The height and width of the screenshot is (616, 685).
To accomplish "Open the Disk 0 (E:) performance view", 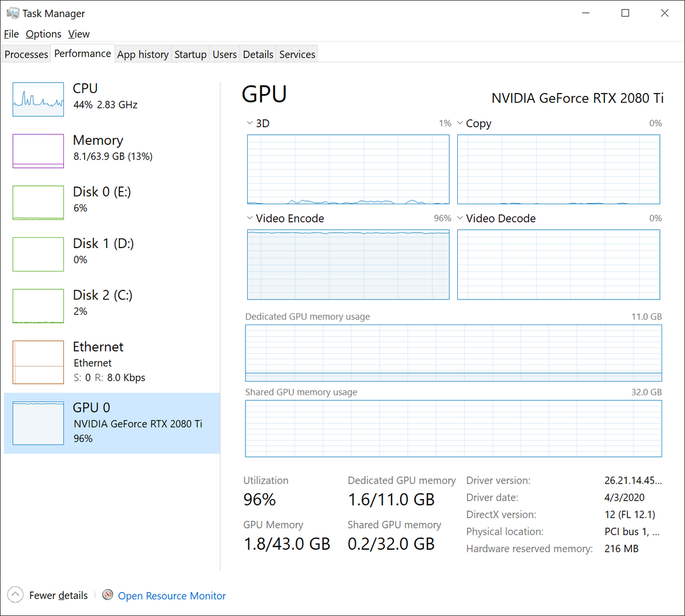I will [102, 199].
